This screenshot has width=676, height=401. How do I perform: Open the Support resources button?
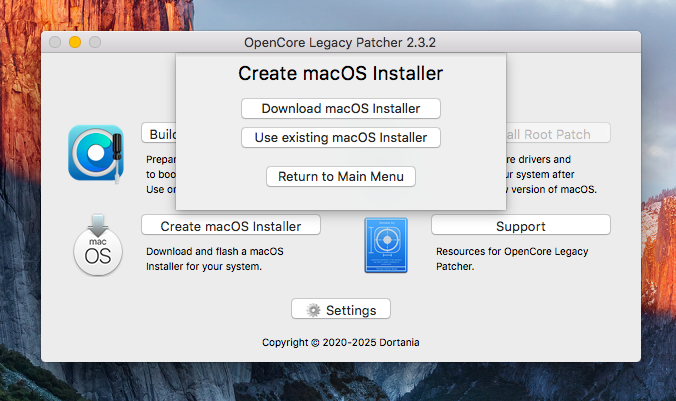521,225
